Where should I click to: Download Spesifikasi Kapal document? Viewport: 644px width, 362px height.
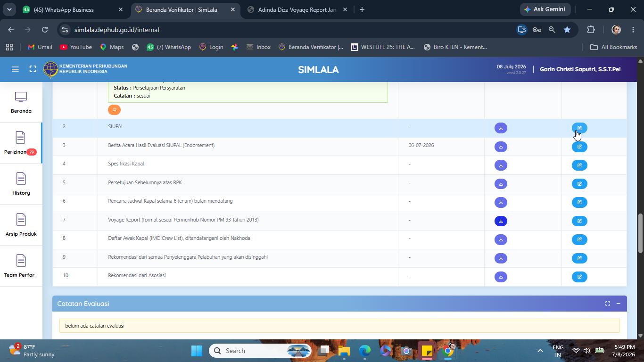(x=501, y=165)
